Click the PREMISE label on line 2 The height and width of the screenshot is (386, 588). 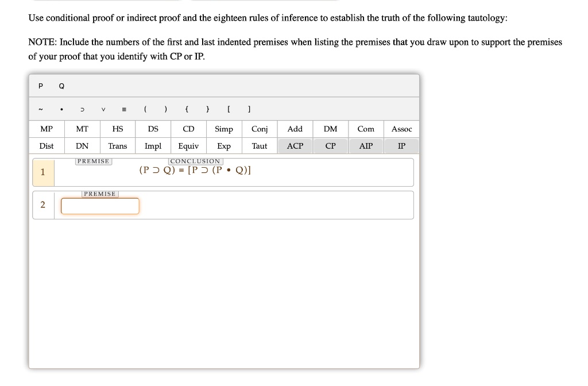[100, 194]
